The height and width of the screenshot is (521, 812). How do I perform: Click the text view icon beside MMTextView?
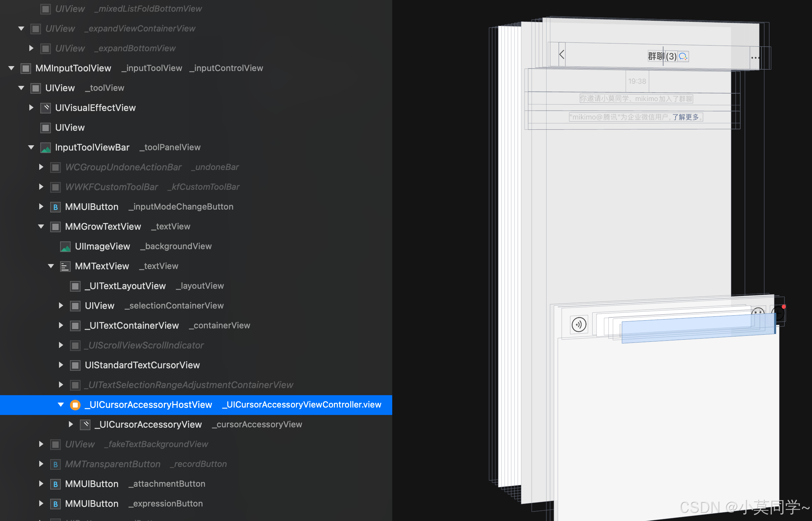(x=65, y=266)
